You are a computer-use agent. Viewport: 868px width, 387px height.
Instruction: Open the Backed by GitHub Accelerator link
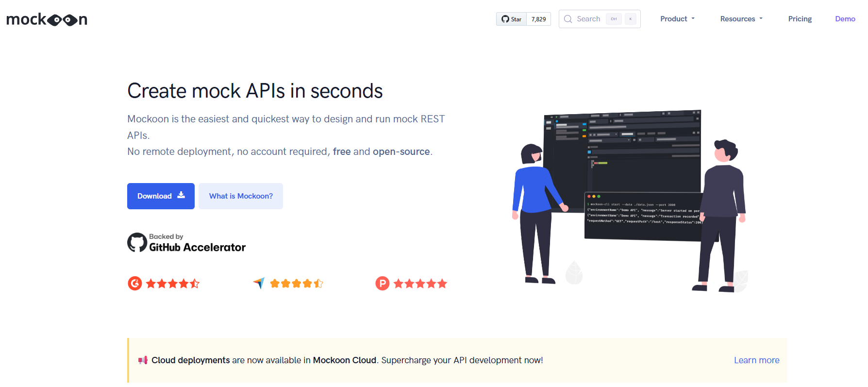point(197,243)
